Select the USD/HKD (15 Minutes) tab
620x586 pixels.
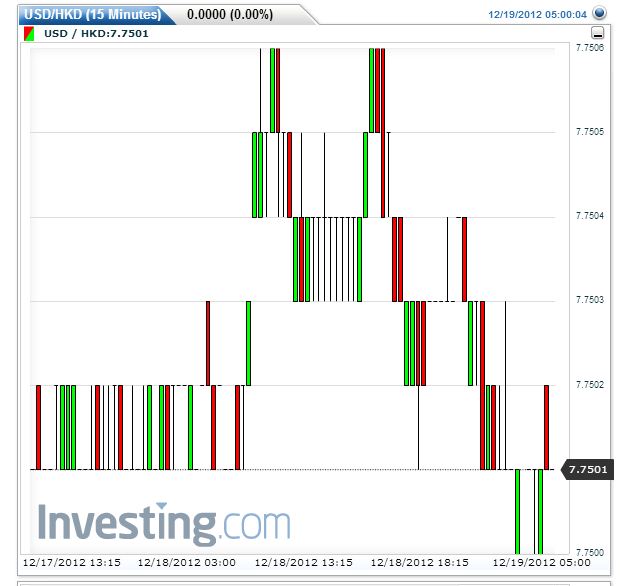pos(93,15)
